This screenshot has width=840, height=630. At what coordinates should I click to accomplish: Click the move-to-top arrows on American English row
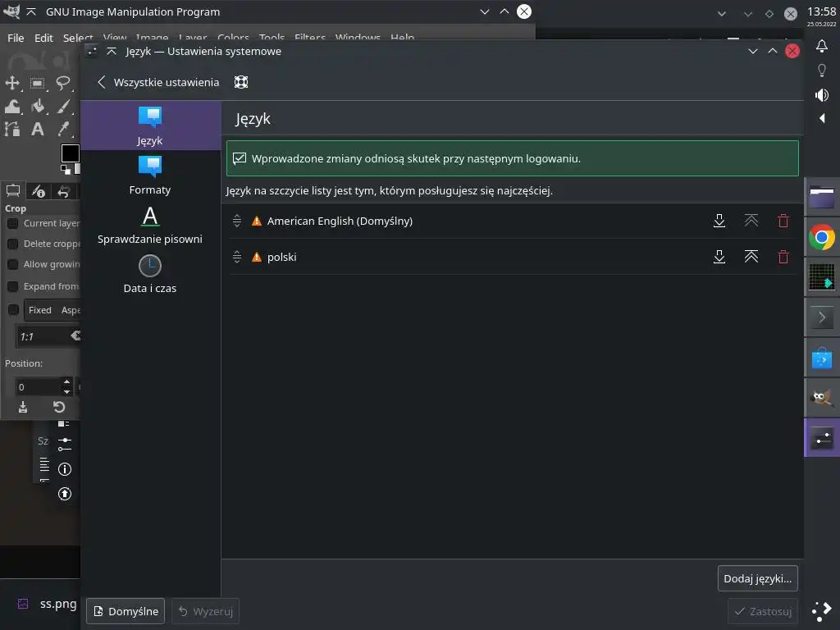click(751, 221)
